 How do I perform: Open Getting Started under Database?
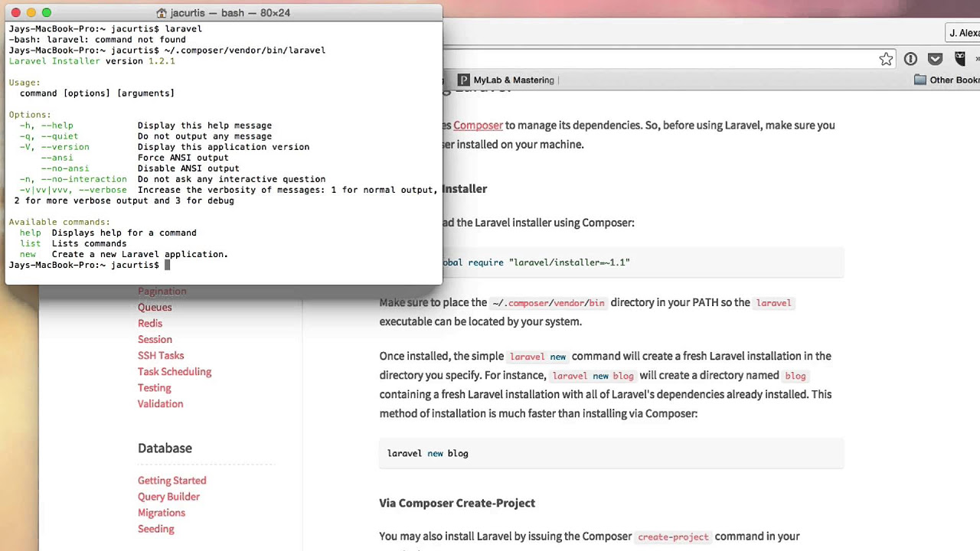coord(172,480)
